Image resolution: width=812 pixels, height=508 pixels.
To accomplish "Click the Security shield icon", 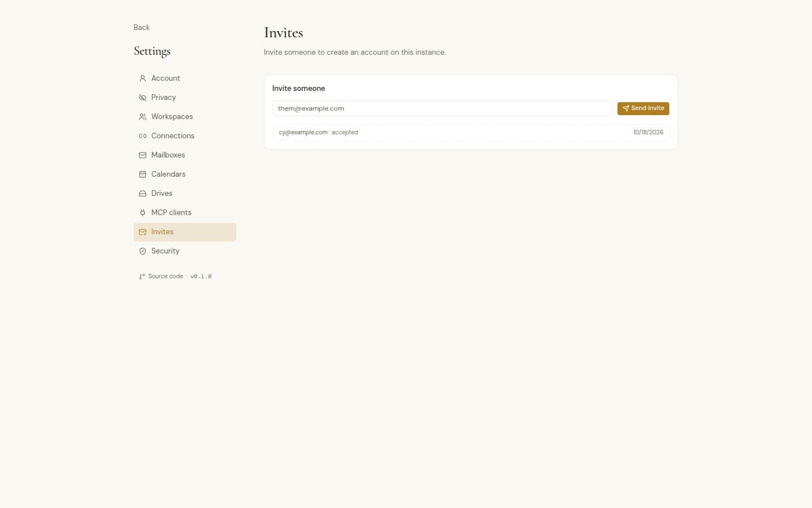I will pos(143,251).
